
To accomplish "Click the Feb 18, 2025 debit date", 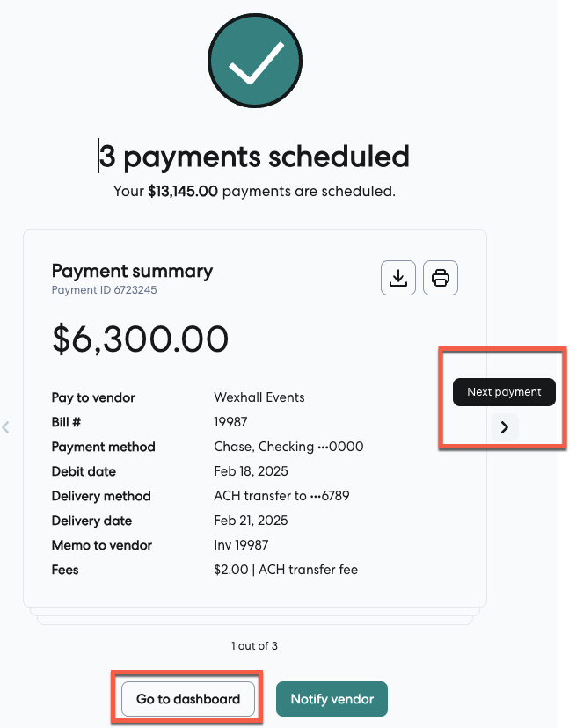I will [x=251, y=471].
